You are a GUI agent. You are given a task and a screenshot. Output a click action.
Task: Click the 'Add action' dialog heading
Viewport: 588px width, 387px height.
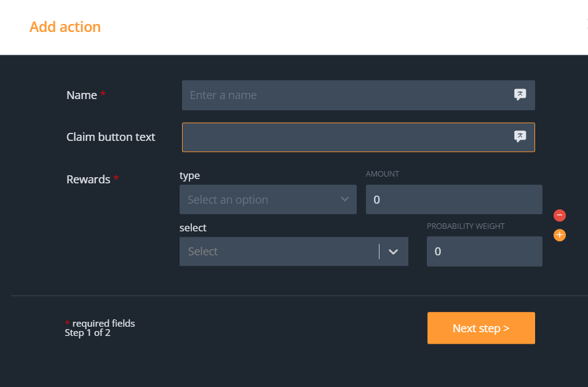coord(65,27)
